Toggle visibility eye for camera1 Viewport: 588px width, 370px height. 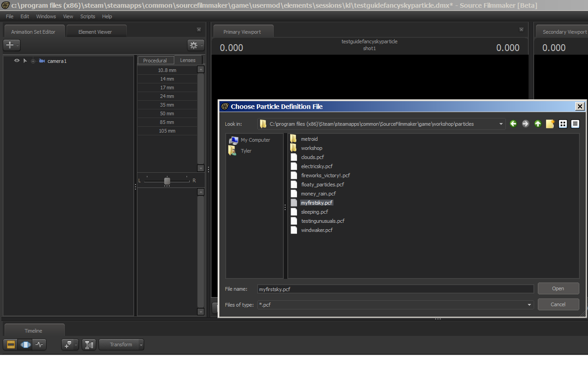pyautogui.click(x=17, y=61)
